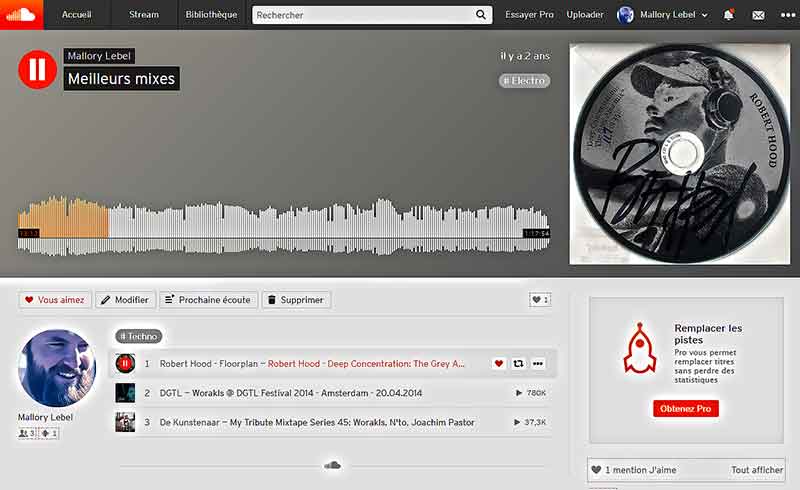Open the Bibliothèque tab
The width and height of the screenshot is (800, 490).
(x=211, y=15)
